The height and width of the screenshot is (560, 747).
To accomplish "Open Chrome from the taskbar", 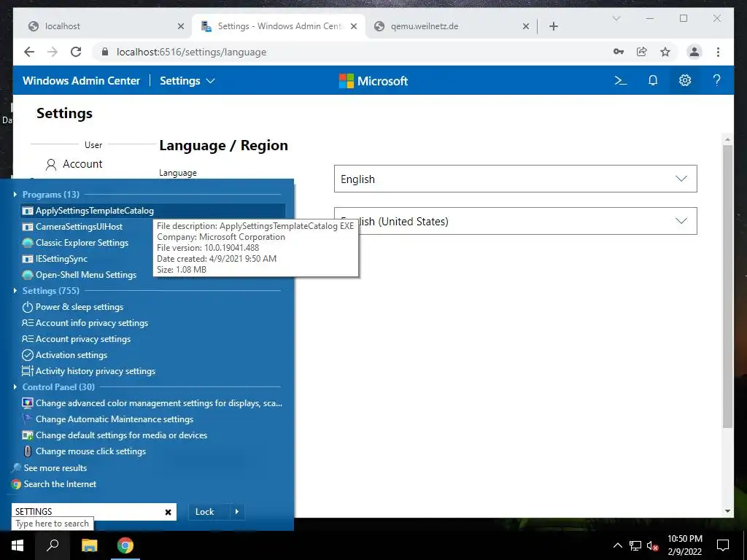I will pos(125,545).
